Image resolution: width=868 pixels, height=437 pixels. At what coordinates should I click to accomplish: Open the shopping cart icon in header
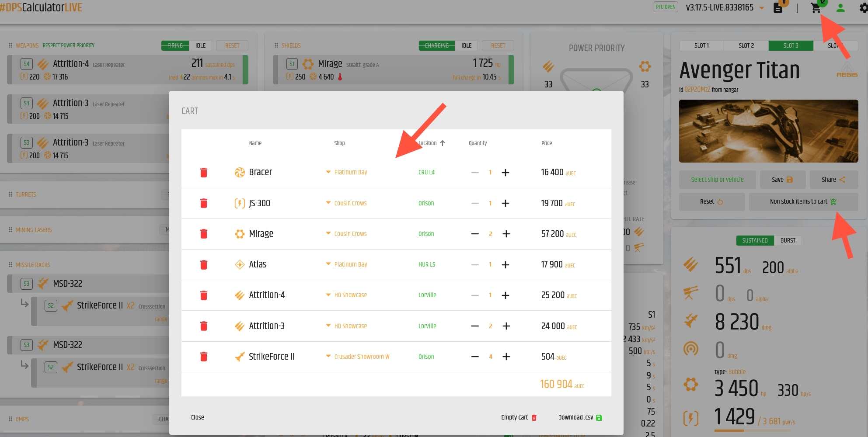[816, 8]
